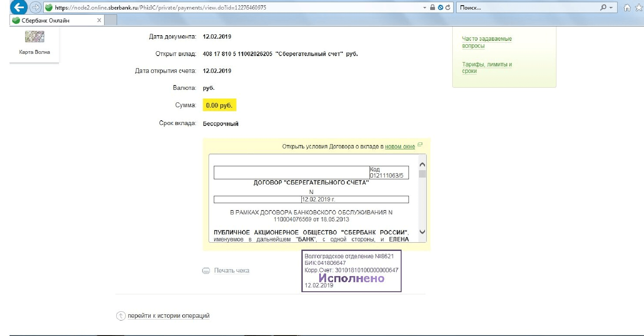Open Favorites with the star icon
The width and height of the screenshot is (644, 336).
[639, 8]
